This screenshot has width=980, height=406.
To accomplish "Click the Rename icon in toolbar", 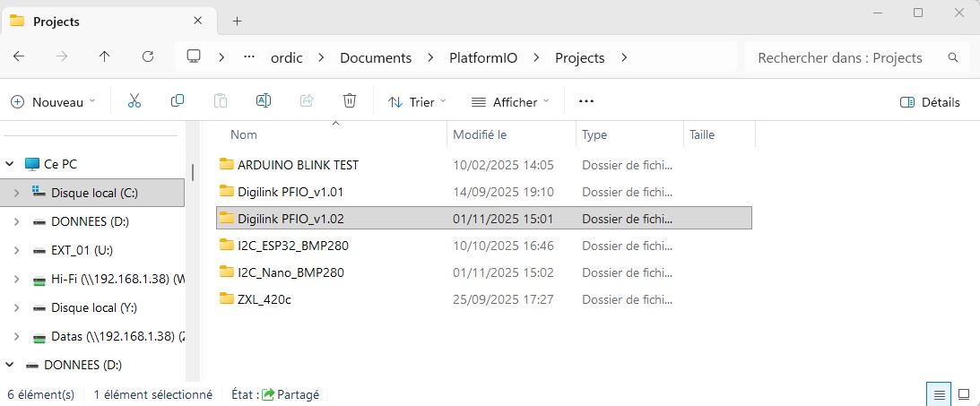I will click(264, 101).
